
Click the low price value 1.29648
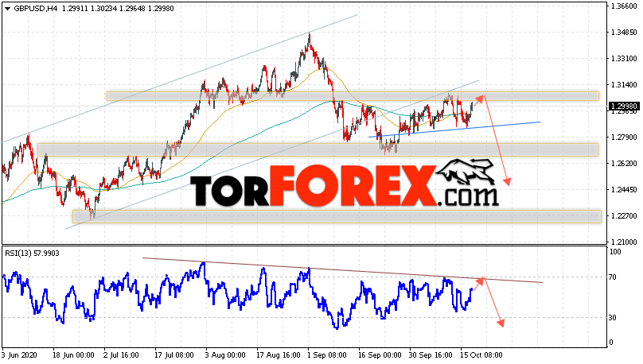point(131,9)
